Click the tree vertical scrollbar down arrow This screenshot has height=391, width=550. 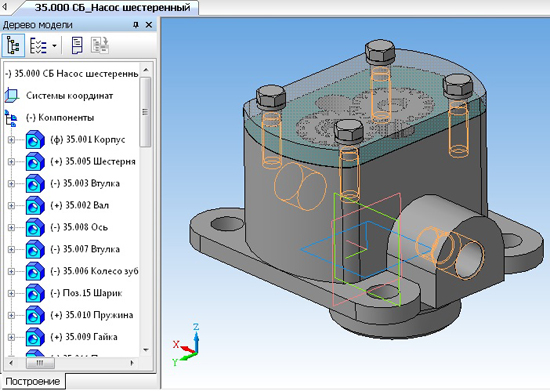[146, 350]
